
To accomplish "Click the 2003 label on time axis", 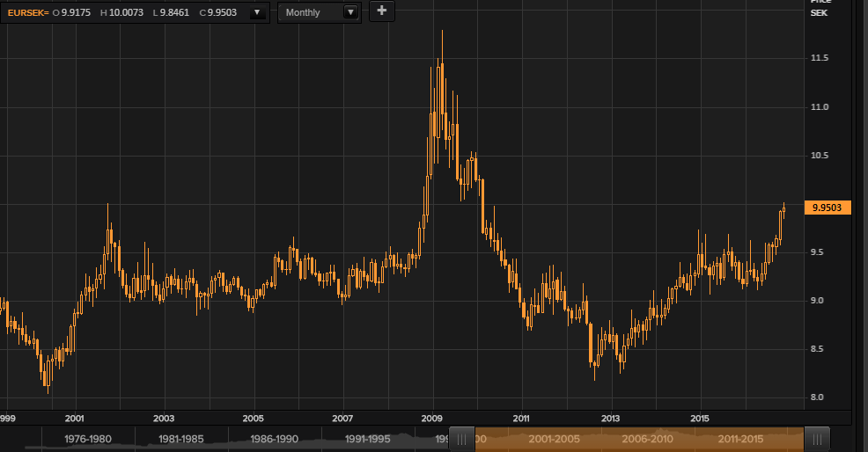I will (x=164, y=419).
